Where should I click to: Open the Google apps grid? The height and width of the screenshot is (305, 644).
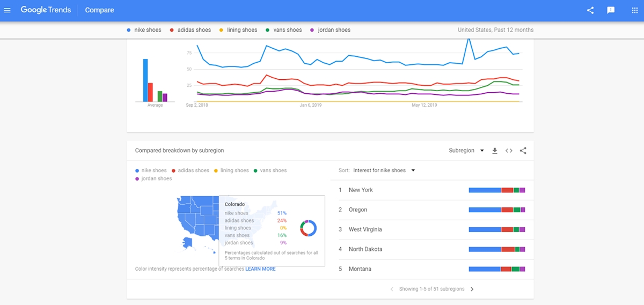click(x=634, y=10)
